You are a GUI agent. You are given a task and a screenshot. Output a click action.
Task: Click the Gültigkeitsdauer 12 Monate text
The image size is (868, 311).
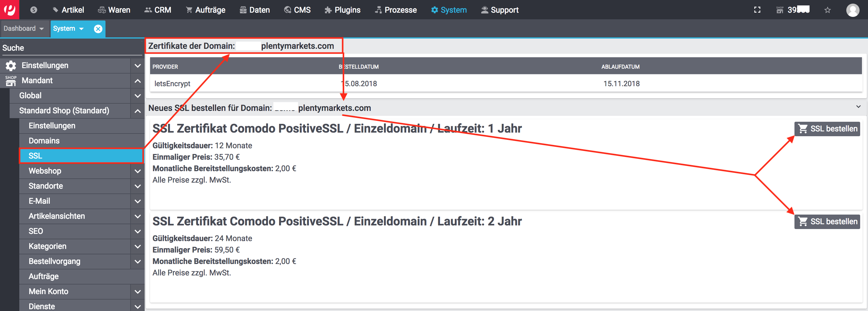click(202, 146)
